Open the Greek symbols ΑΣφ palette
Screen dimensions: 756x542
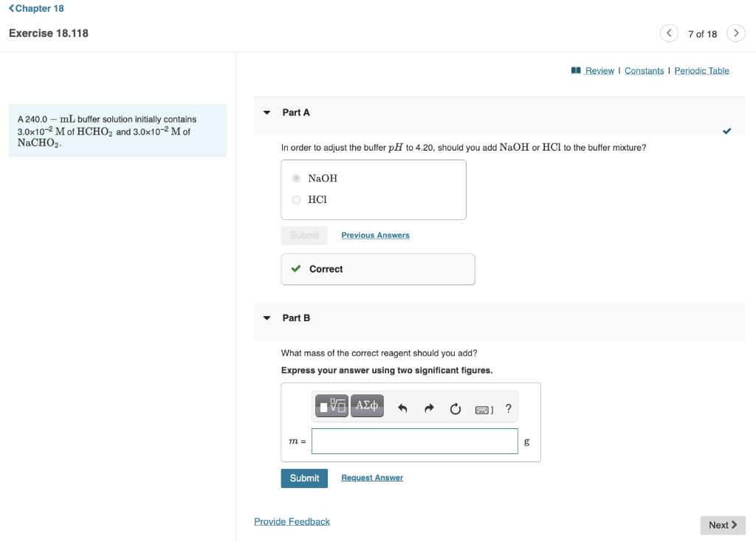click(367, 405)
